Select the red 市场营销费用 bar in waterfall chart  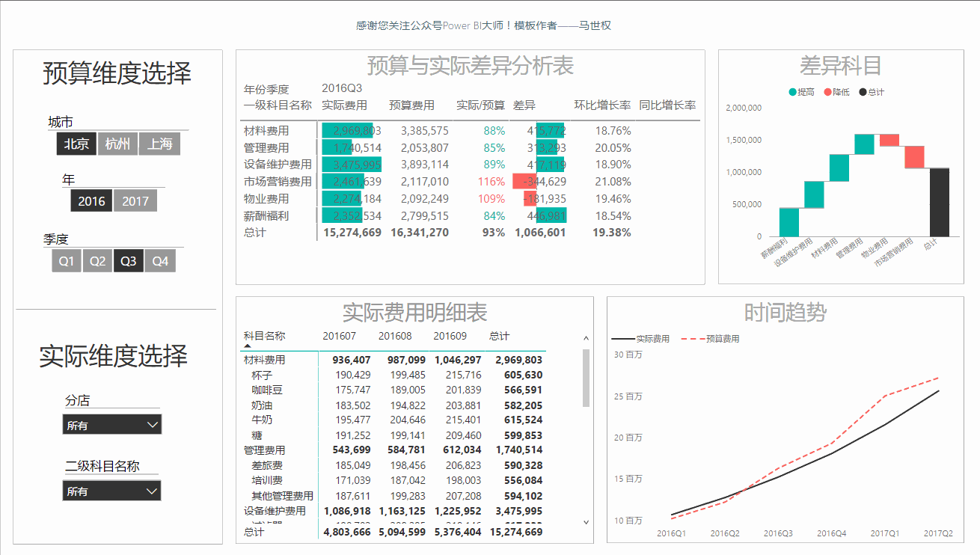pyautogui.click(x=914, y=156)
